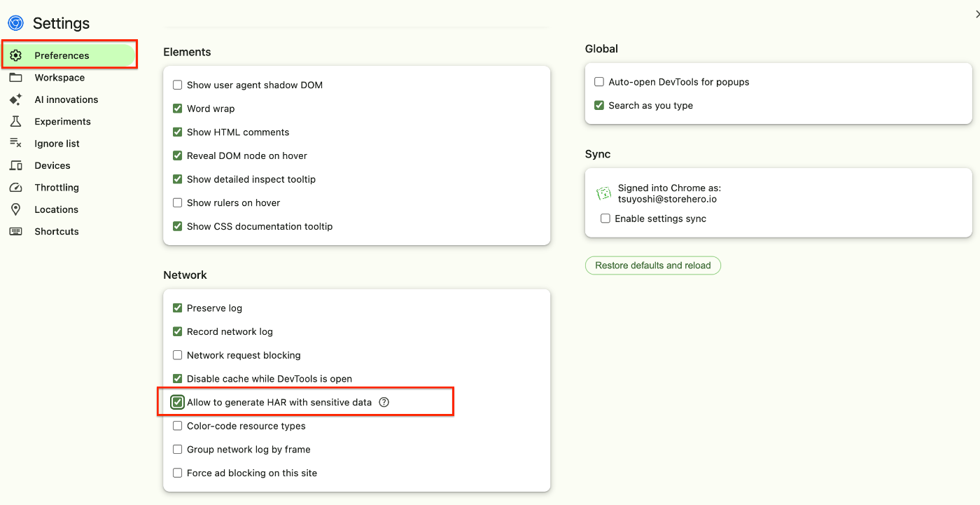Screen dimensions: 980x505
Task: Click the Shortcuts keyboard icon
Action: click(15, 231)
